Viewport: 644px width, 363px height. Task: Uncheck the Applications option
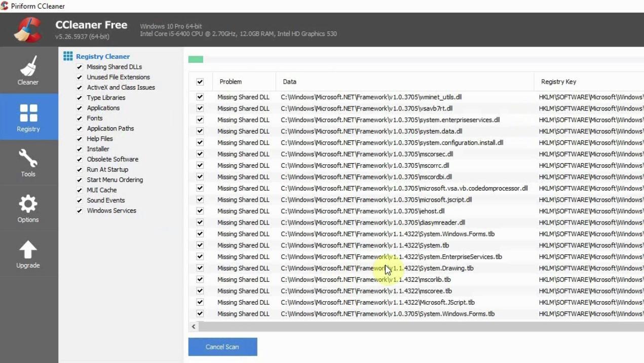pos(80,108)
